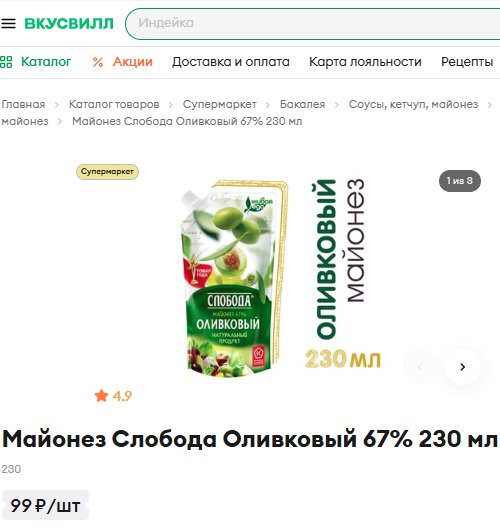Click the Супермаркет yellow badge
500x529 pixels.
click(x=107, y=172)
